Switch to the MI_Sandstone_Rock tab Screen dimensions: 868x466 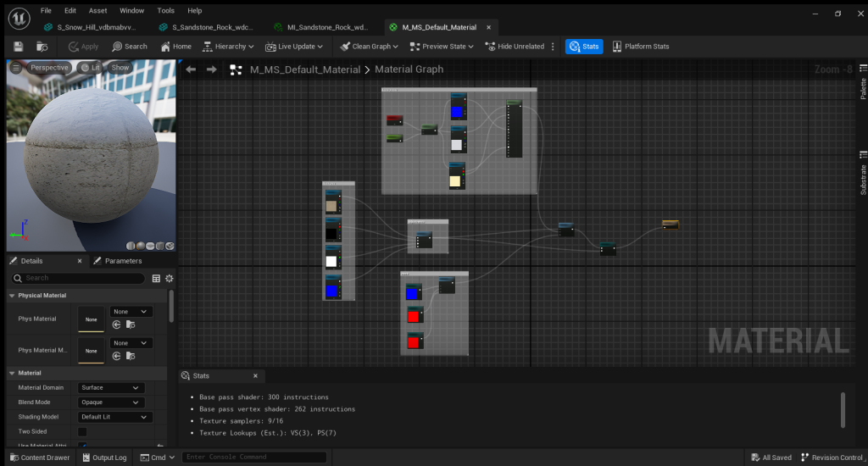(x=321, y=27)
